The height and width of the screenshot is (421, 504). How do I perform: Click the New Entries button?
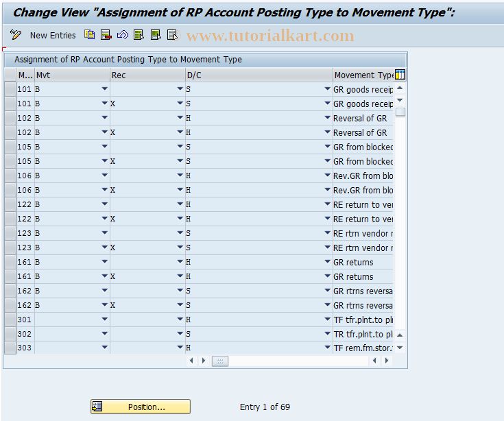point(53,36)
